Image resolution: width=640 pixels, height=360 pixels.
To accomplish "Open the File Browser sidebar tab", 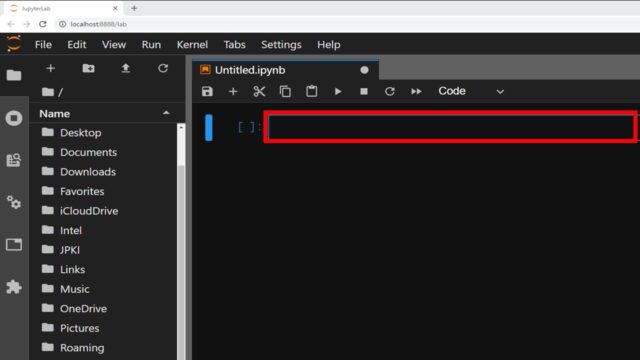I will (14, 75).
